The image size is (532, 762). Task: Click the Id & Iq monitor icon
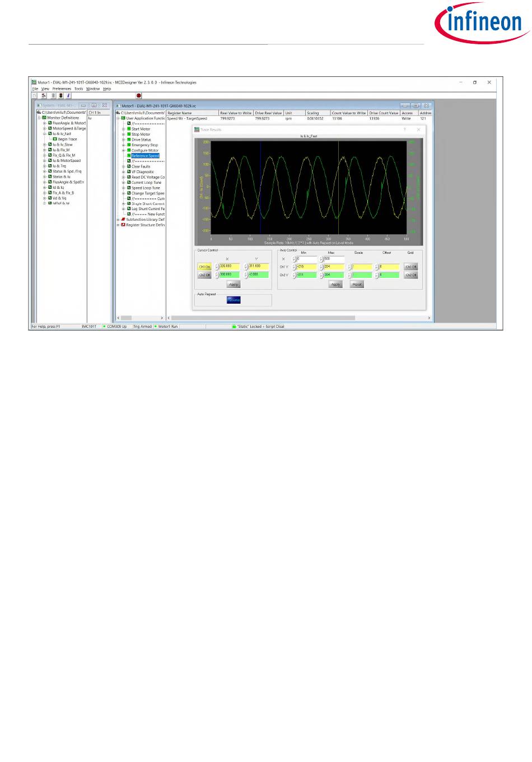click(50, 187)
